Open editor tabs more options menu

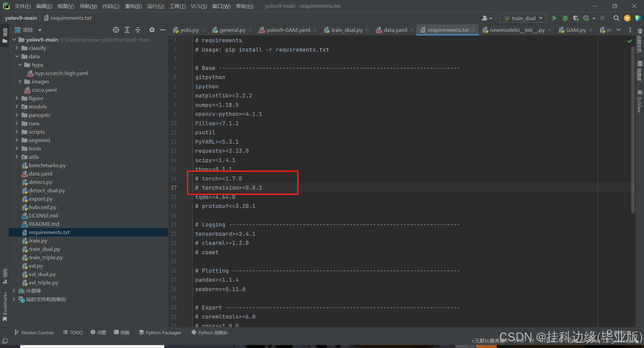[x=630, y=30]
